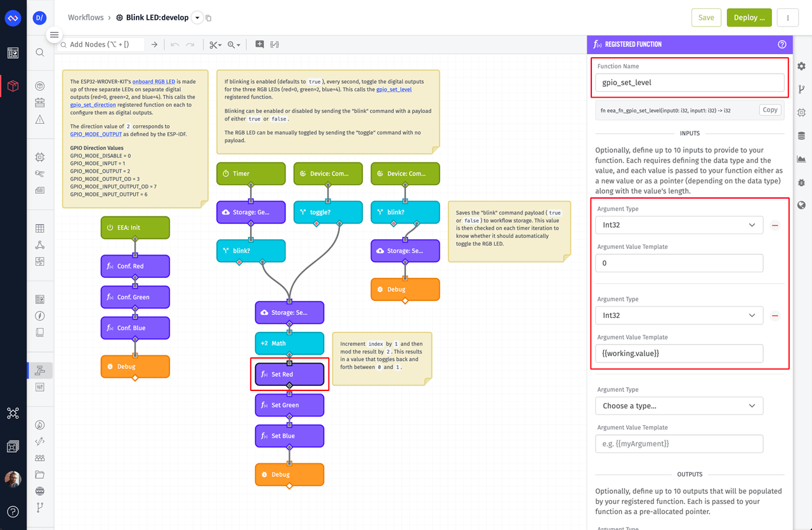Toggle the hamburger sidebar collapse button

(x=54, y=35)
